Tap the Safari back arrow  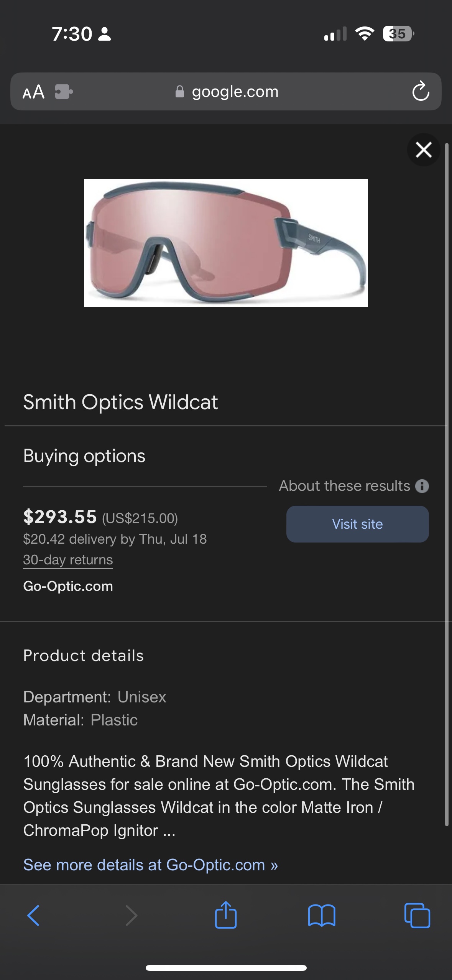pos(33,916)
